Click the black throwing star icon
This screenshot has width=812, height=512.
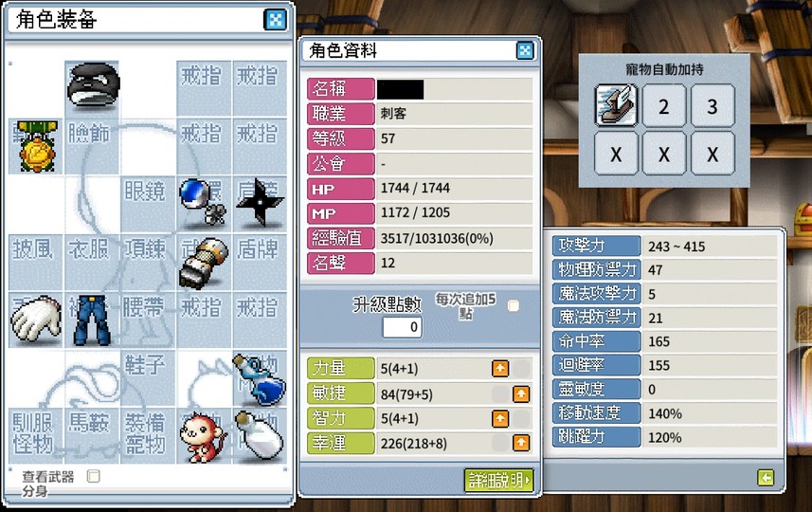coord(260,203)
